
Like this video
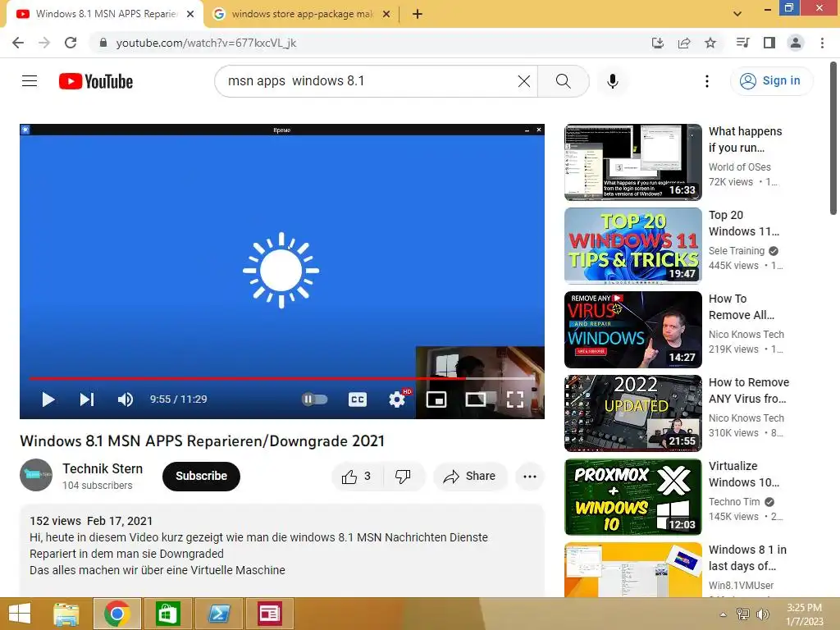[x=357, y=477]
